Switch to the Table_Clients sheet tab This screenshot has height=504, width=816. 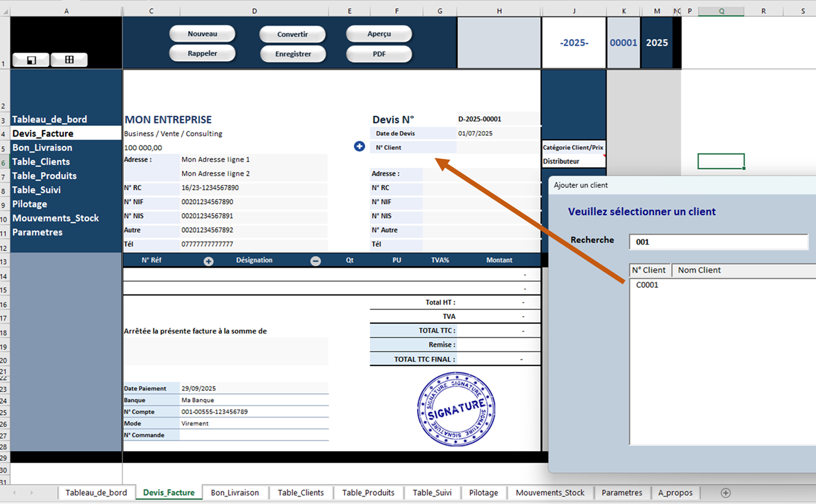tap(301, 493)
